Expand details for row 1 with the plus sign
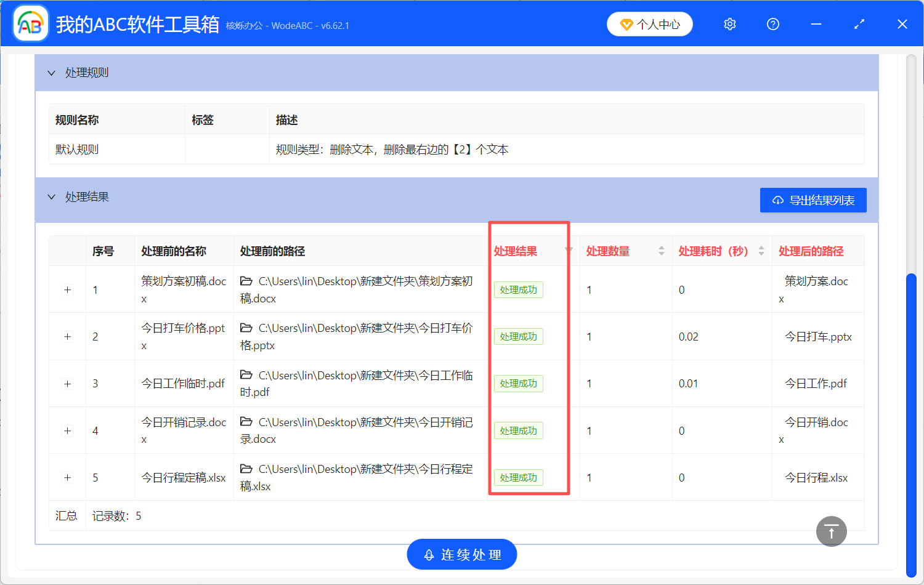924x585 pixels. click(67, 289)
